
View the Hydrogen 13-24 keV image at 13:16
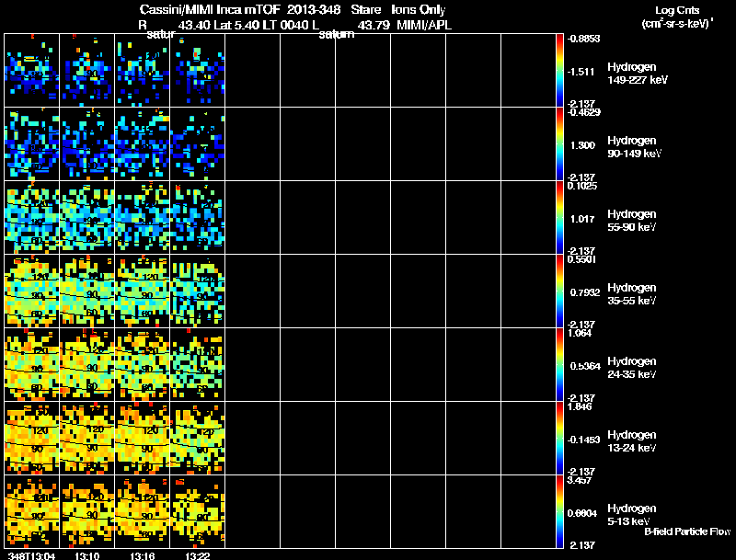pyautogui.click(x=143, y=439)
